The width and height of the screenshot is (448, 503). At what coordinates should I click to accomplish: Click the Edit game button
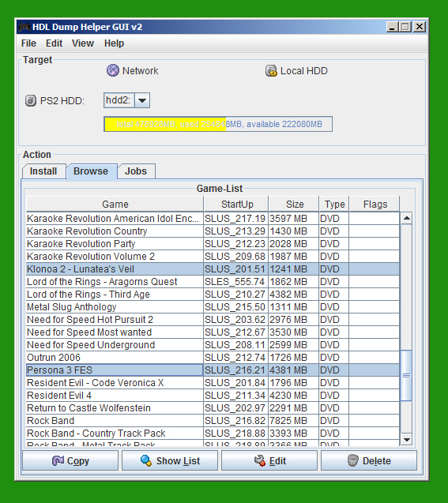(x=269, y=460)
